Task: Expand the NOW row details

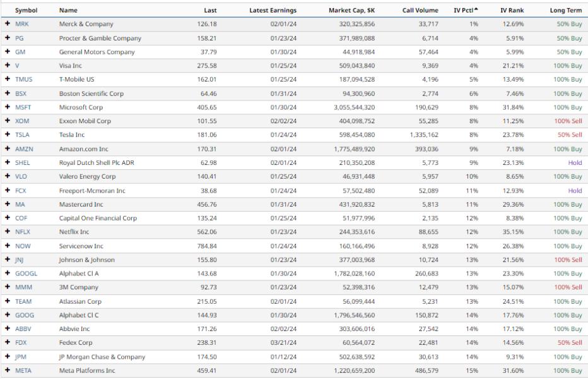Action: (x=8, y=246)
